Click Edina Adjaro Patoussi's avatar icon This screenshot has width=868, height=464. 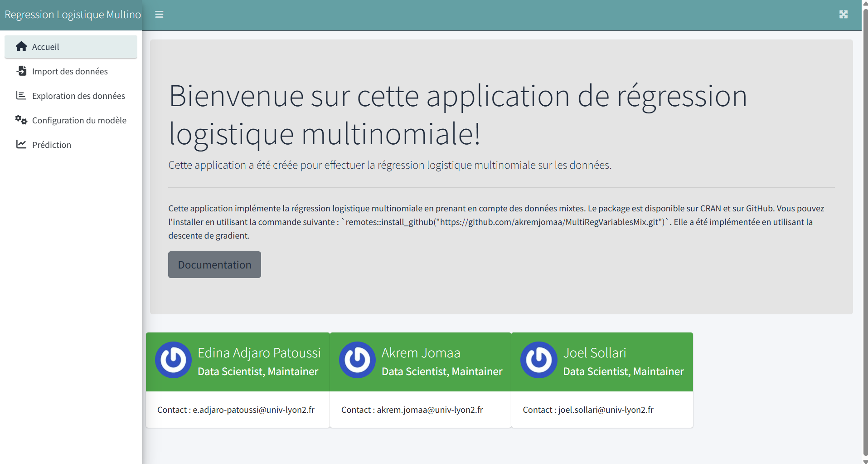pyautogui.click(x=173, y=360)
